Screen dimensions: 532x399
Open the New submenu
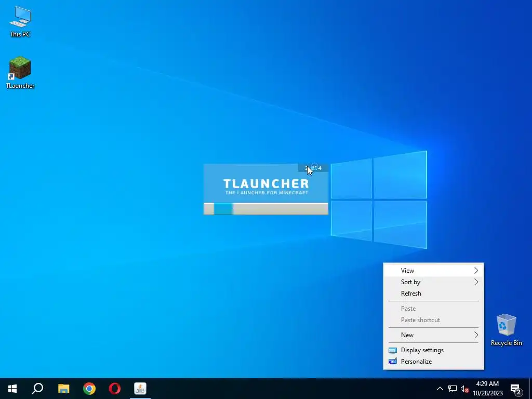pyautogui.click(x=433, y=335)
